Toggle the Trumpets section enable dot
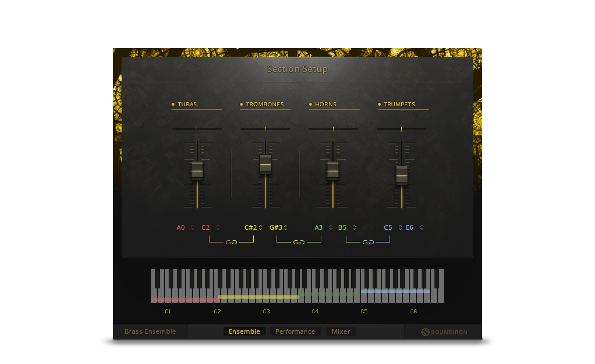This screenshot has height=364, width=595. coord(379,105)
